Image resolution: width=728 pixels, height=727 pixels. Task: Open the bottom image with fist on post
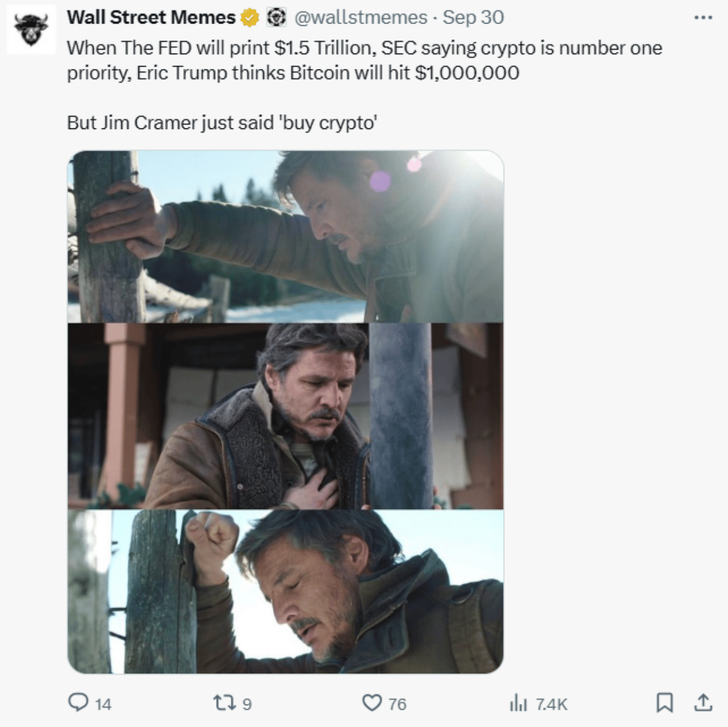[286, 591]
